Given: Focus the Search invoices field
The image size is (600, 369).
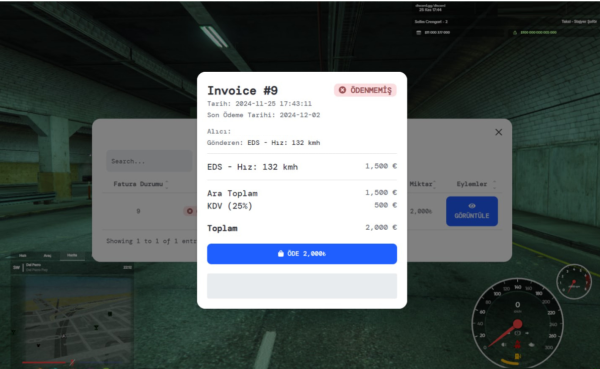Looking at the screenshot, I should click(x=149, y=161).
